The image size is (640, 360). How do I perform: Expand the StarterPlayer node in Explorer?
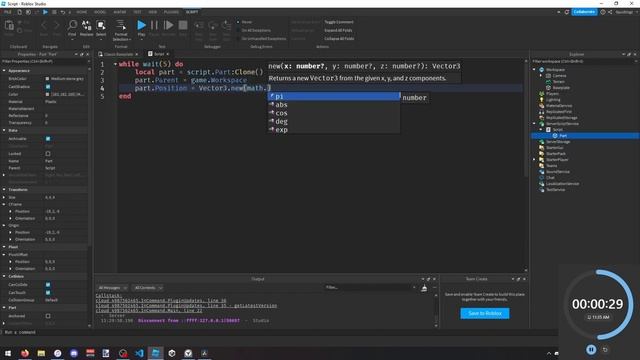[534, 160]
